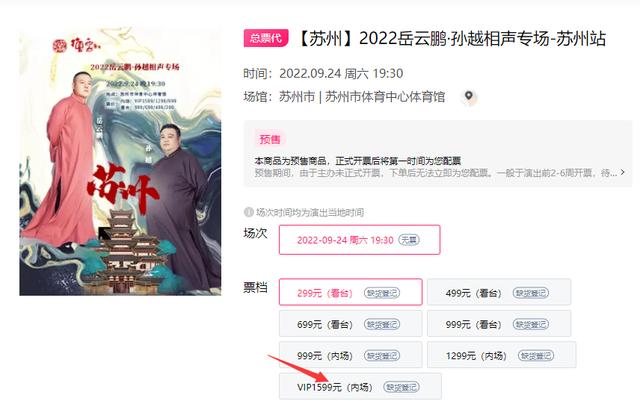
Task: Expand the presale notice chevron arrow
Action: (x=622, y=172)
